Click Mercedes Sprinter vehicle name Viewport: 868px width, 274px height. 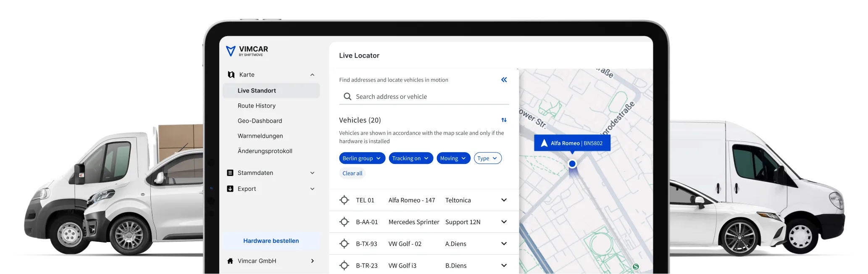point(414,222)
